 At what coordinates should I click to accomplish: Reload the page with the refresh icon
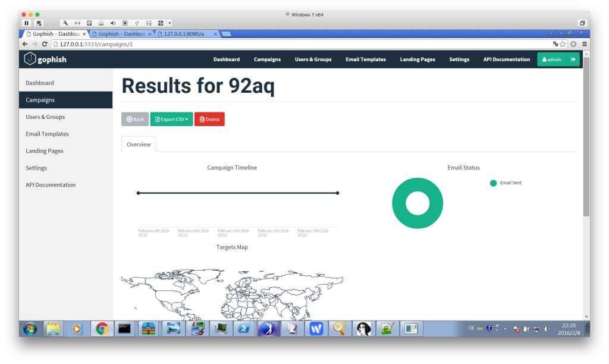[45, 44]
